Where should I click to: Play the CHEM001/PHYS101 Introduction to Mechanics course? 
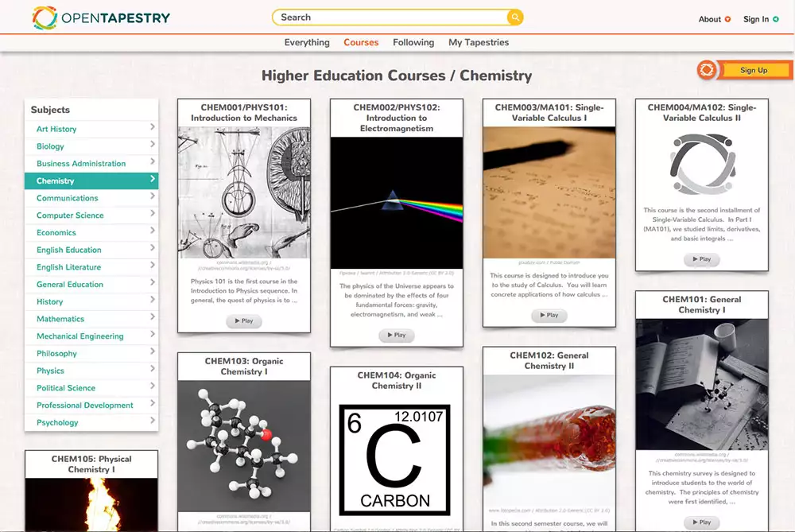tap(244, 321)
